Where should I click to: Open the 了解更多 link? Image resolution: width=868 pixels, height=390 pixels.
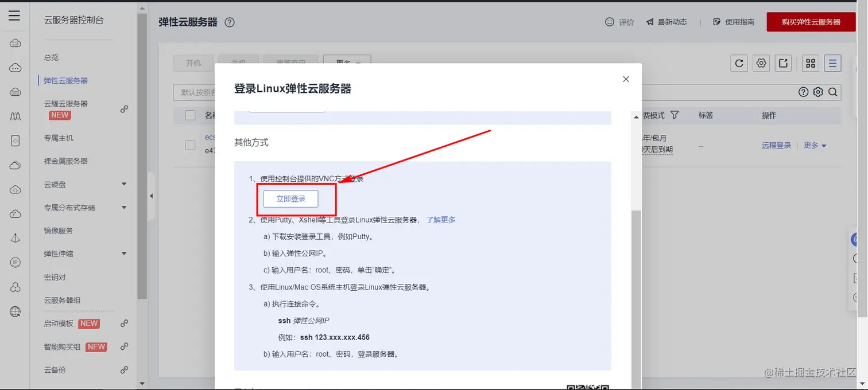[x=441, y=220]
